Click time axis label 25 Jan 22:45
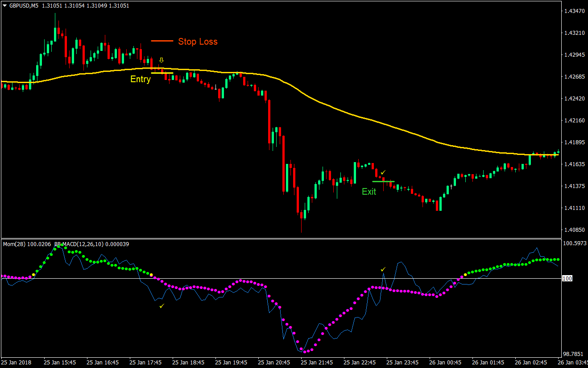This screenshot has width=588, height=368. pyautogui.click(x=360, y=362)
